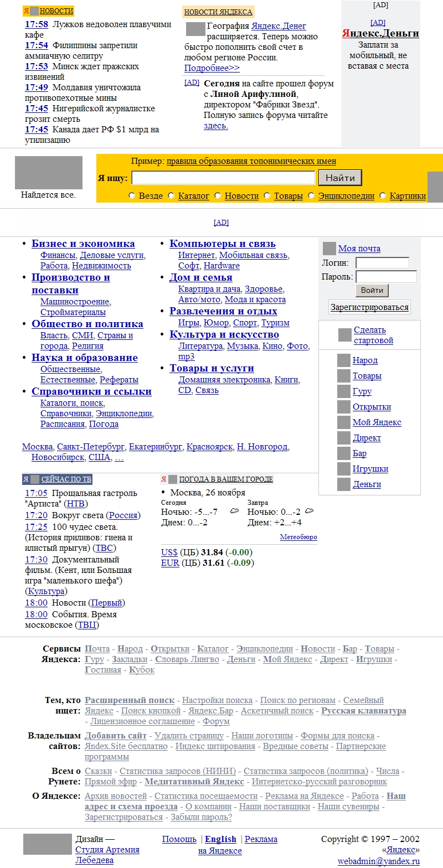443x868 pixels.
Task: Select the Новости search radio button
Action: 218,196
